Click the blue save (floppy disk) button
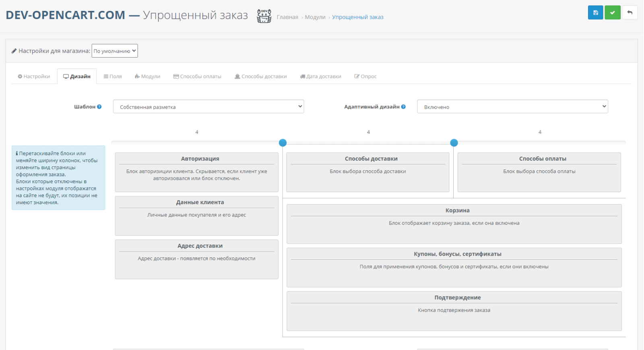 (595, 12)
